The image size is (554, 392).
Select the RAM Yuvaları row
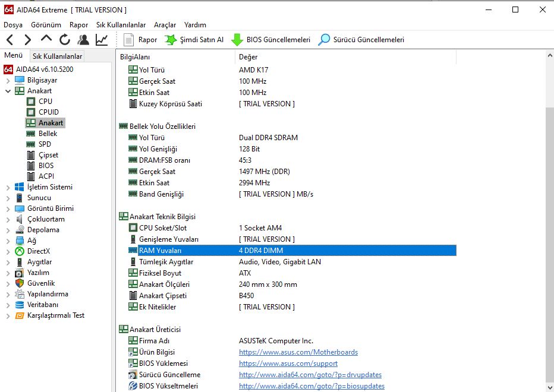292,251
